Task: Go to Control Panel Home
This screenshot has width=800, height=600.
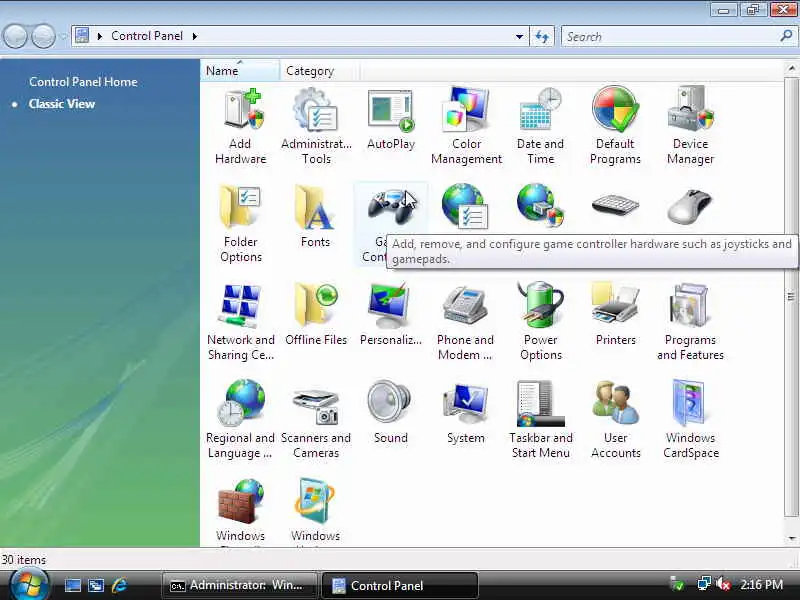Action: click(x=83, y=82)
